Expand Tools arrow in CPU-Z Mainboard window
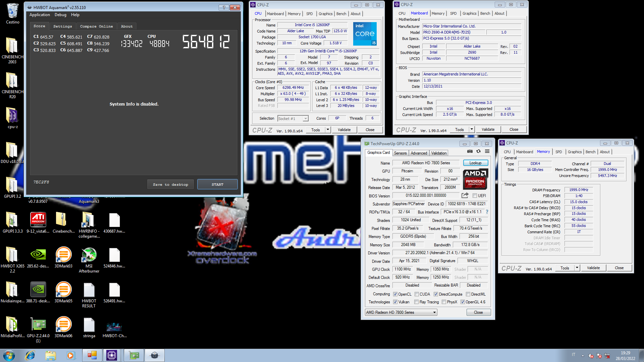The width and height of the screenshot is (644, 362). pyautogui.click(x=472, y=129)
